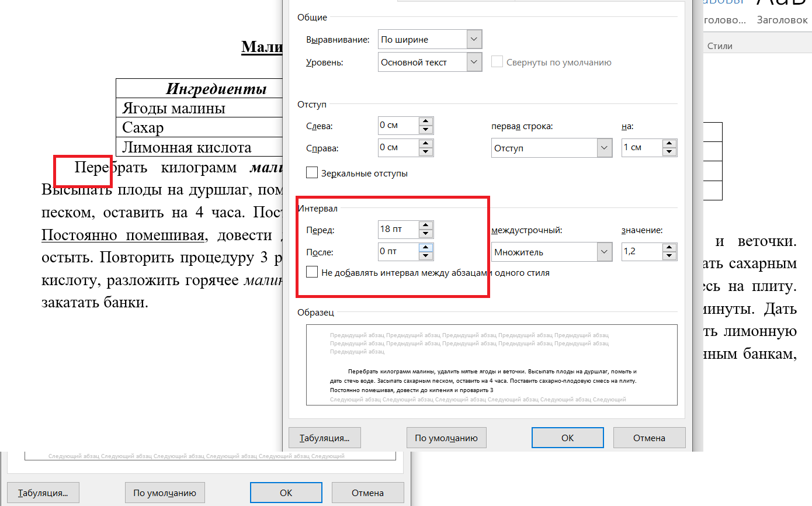Increase first-line indent 'на' value up arrow

(669, 144)
